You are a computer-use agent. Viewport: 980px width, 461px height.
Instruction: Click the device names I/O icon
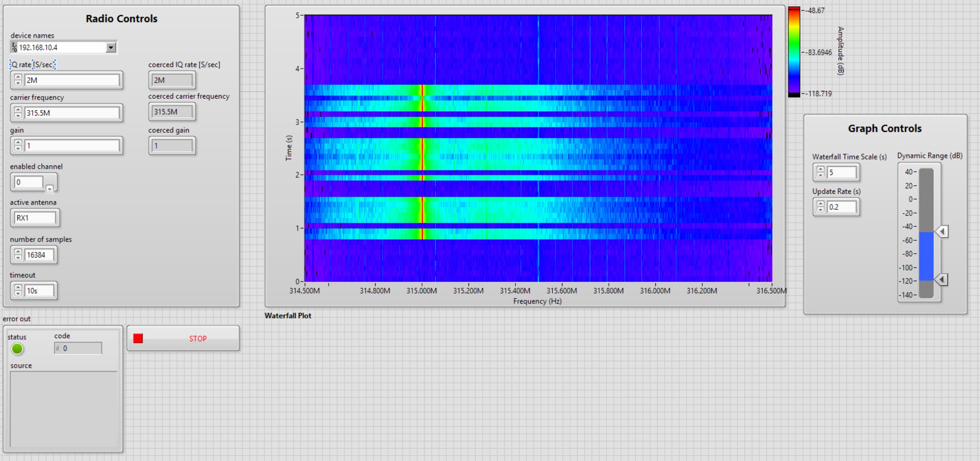pyautogui.click(x=14, y=47)
